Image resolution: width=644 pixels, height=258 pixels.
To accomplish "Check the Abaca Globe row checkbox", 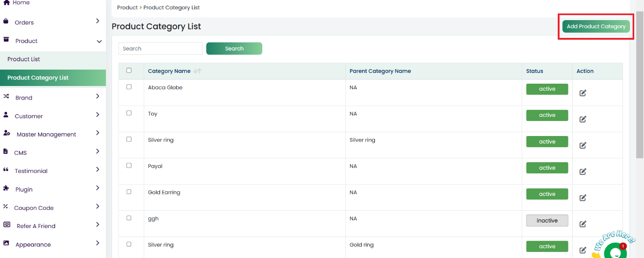I will [129, 87].
